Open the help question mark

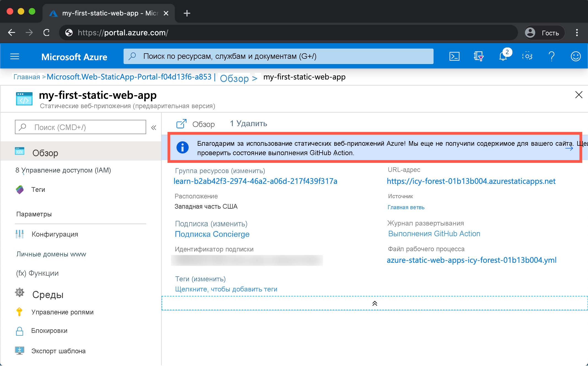point(551,56)
